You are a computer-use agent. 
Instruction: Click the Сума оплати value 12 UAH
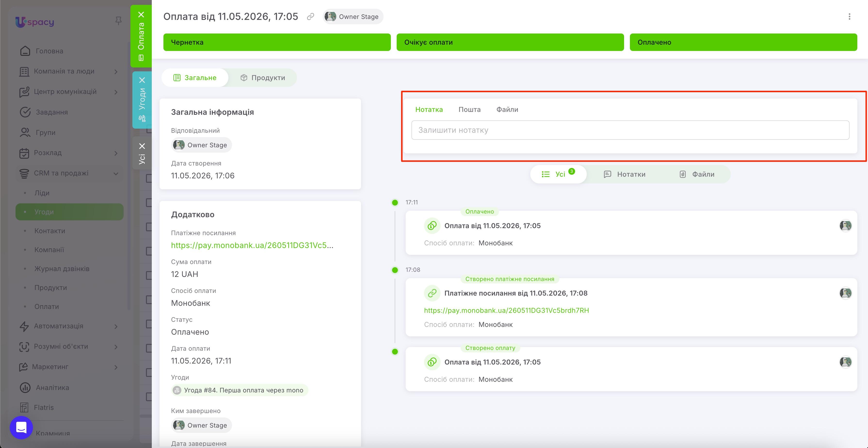click(x=185, y=274)
